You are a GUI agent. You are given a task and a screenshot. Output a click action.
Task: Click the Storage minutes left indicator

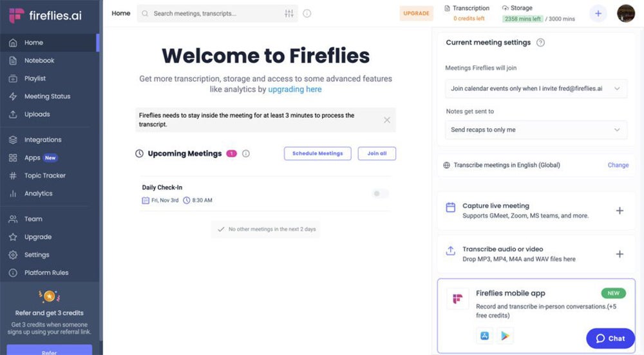[522, 19]
